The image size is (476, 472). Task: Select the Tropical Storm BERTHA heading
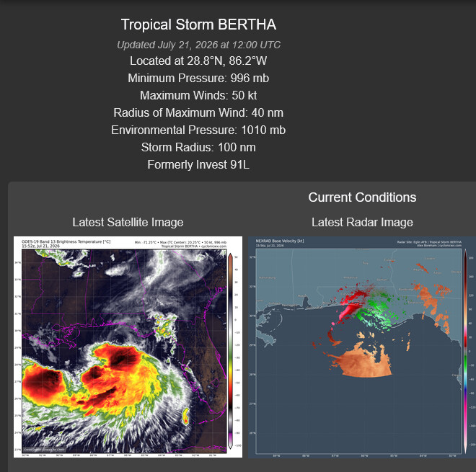click(198, 25)
